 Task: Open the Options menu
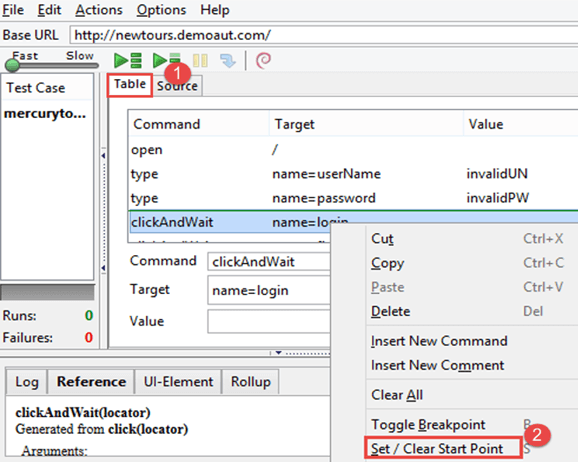[161, 10]
